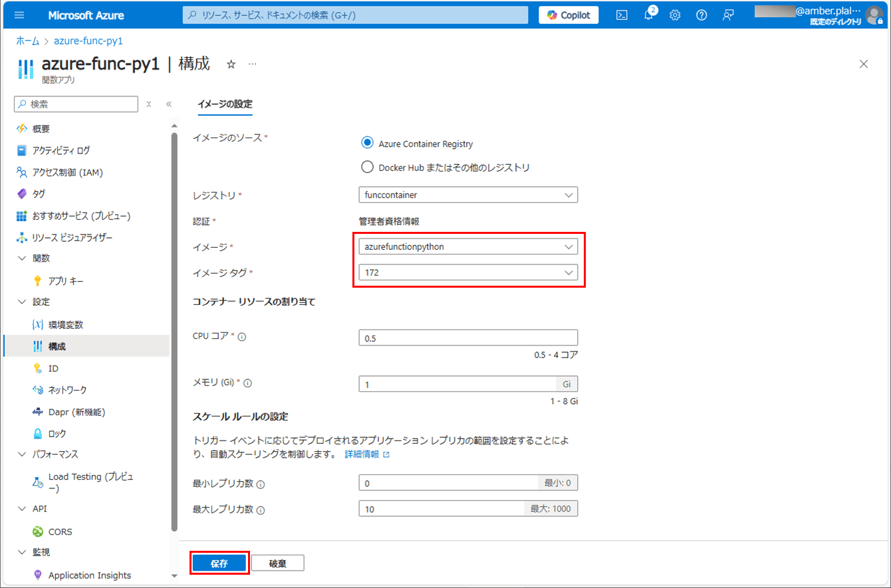Click the 最小レプリカ数 info icon

(x=261, y=484)
